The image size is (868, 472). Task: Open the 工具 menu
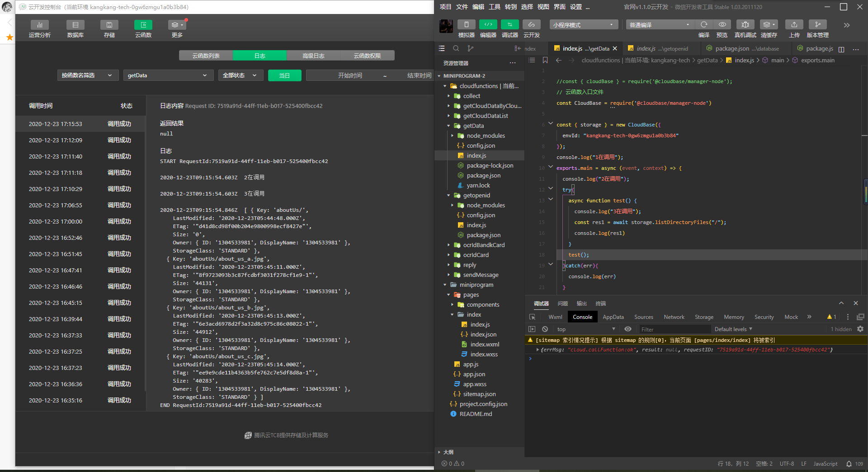click(495, 7)
